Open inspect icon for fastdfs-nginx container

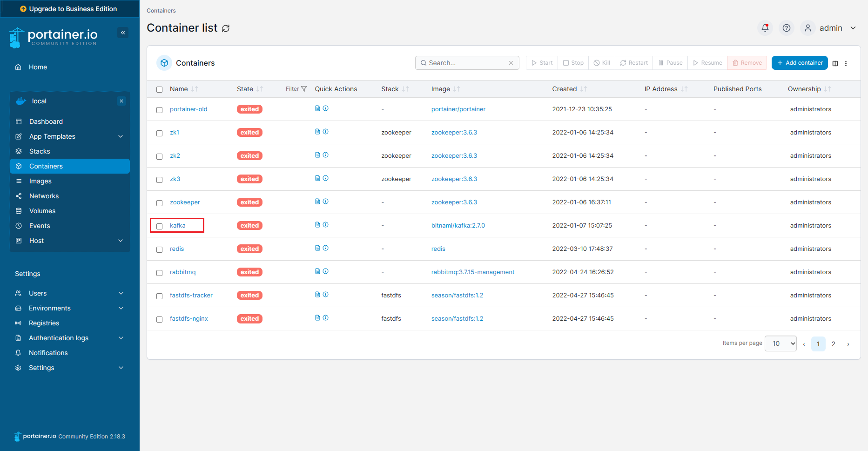point(326,318)
